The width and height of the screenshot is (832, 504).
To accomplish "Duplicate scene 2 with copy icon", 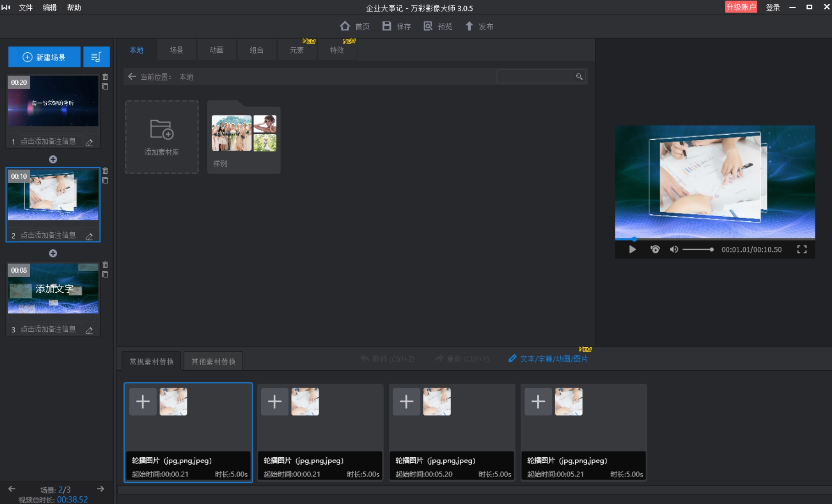I will 105,181.
